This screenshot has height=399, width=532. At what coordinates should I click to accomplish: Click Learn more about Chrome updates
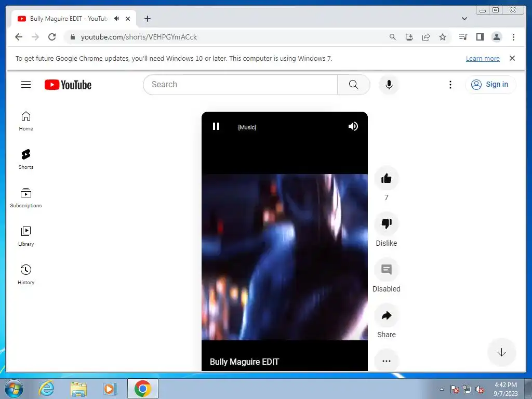[483, 58]
